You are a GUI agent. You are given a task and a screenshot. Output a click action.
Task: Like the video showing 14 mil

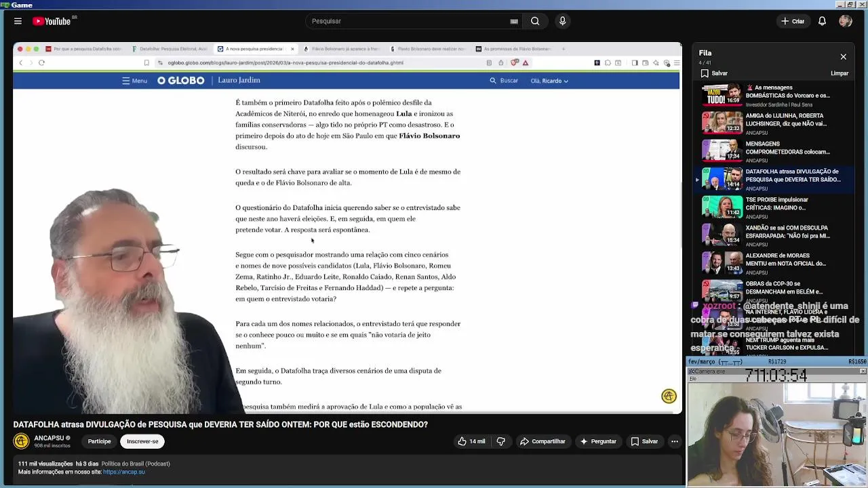471,441
